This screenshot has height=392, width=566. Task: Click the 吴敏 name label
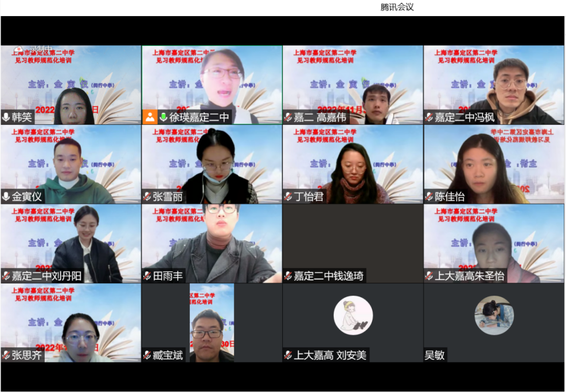click(435, 355)
